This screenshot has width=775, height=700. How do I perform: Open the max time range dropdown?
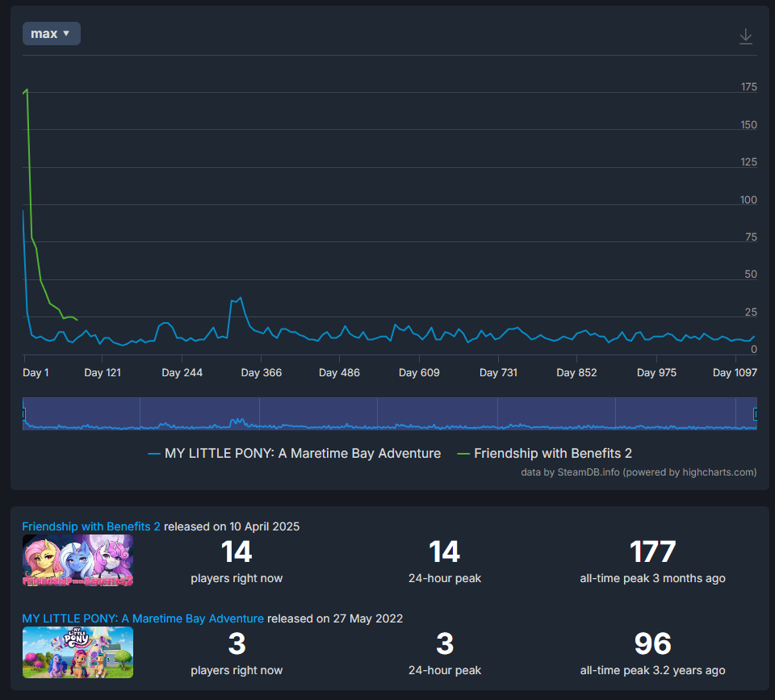(x=52, y=34)
